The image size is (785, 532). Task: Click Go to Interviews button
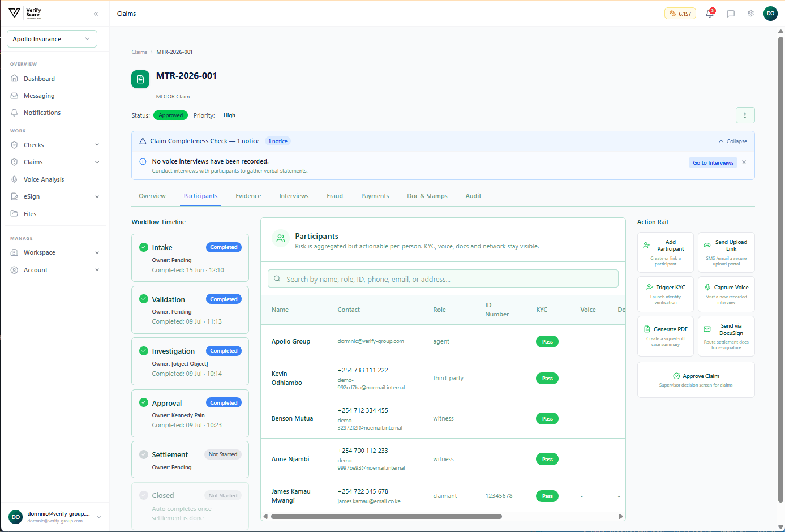click(x=713, y=163)
